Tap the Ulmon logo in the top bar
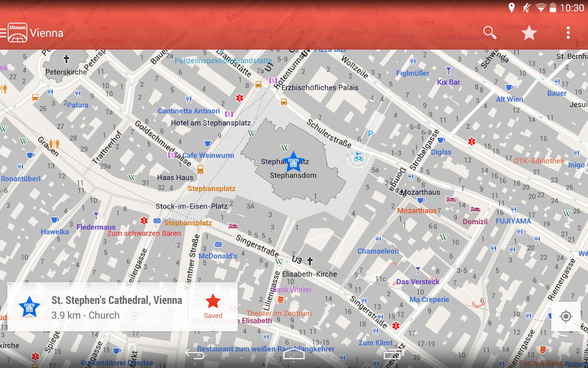The image size is (588, 368). tap(16, 33)
